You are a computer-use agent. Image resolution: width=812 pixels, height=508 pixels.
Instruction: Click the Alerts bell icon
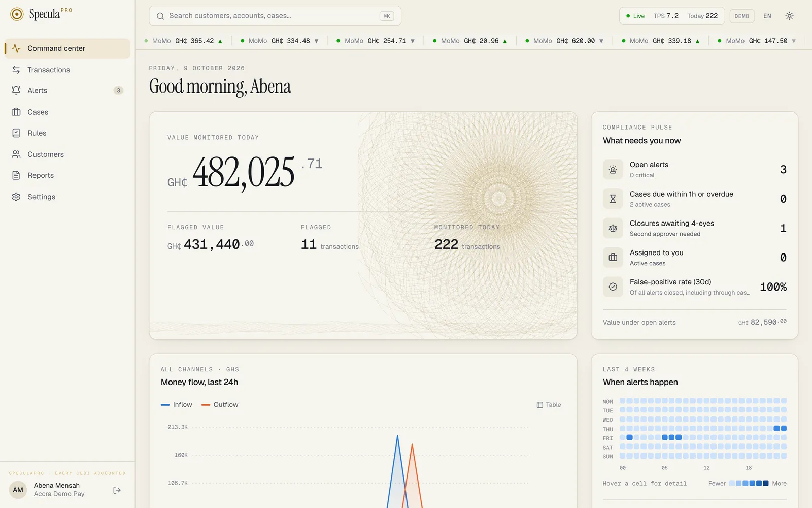click(16, 90)
